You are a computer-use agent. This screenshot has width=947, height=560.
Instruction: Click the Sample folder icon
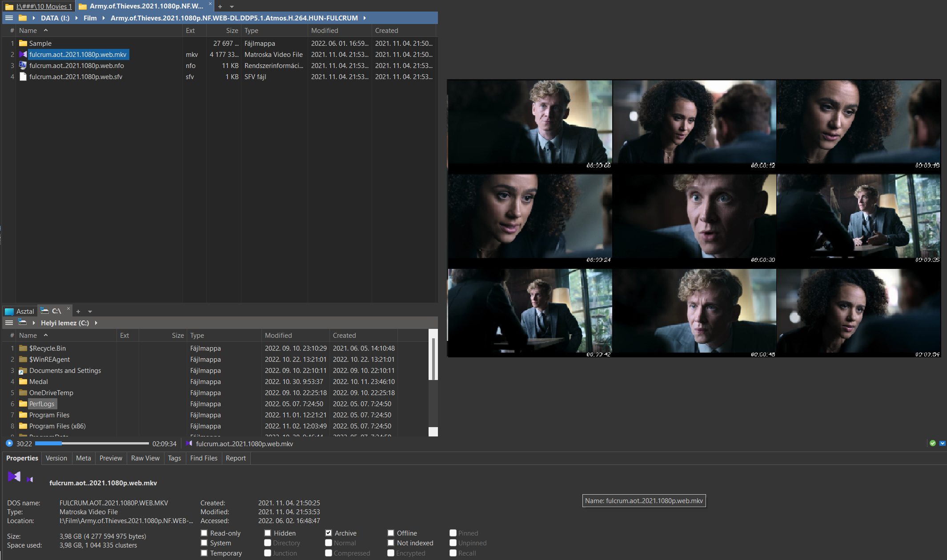point(23,44)
